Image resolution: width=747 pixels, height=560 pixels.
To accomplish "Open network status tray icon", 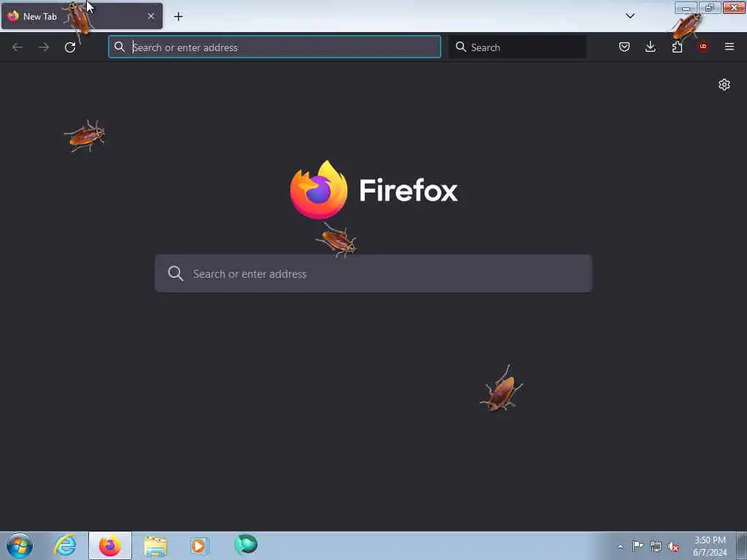I will pos(656,547).
